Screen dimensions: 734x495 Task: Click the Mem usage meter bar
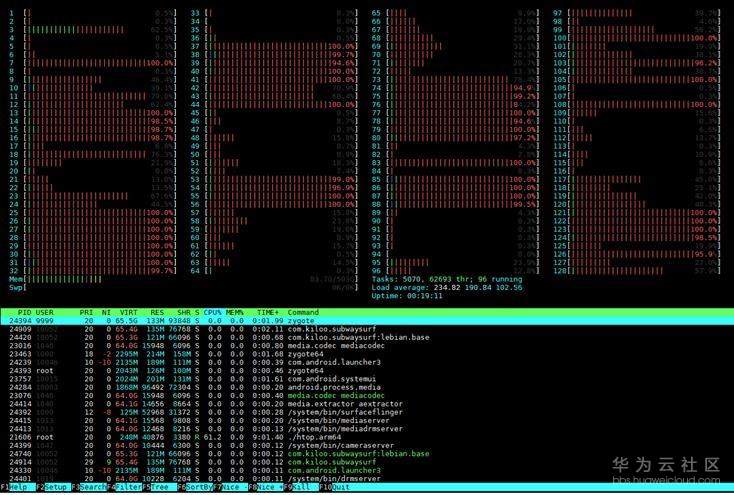pos(183,280)
